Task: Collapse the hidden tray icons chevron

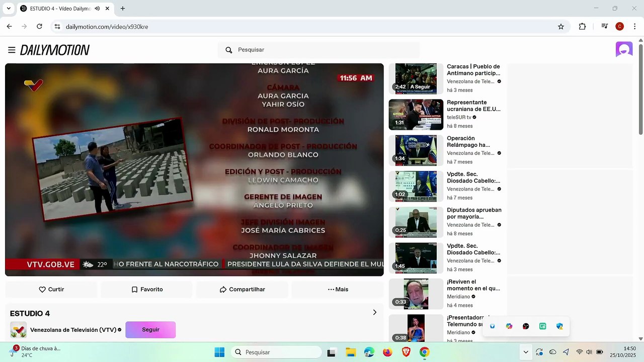Action: 526,352
